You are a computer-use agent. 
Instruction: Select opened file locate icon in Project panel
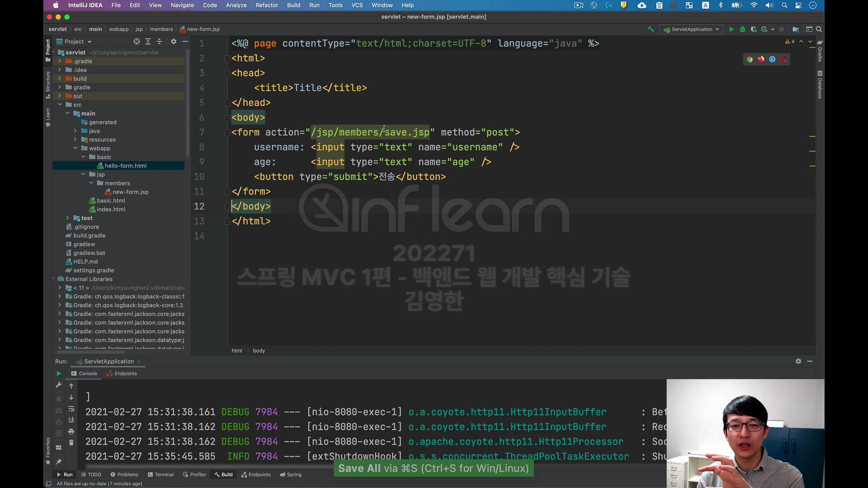click(137, 42)
